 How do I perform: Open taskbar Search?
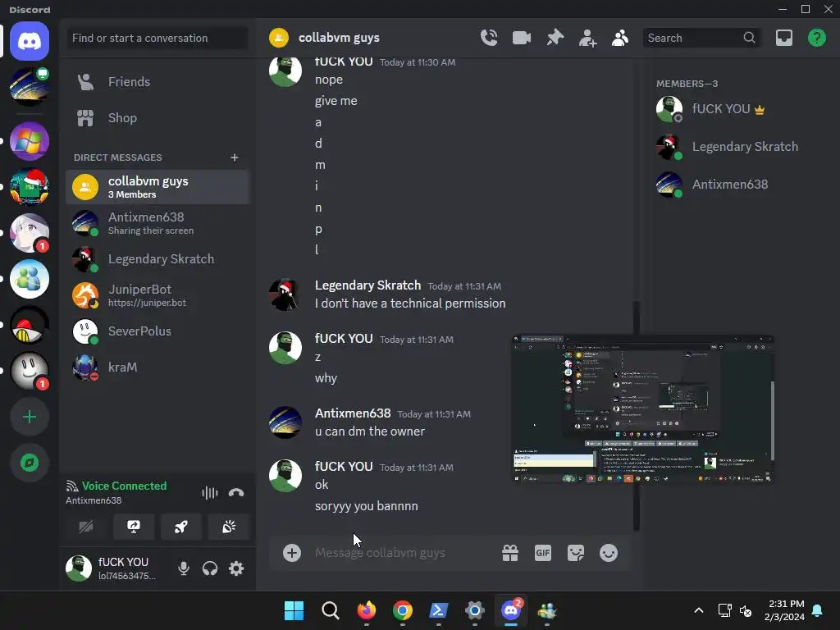[330, 610]
